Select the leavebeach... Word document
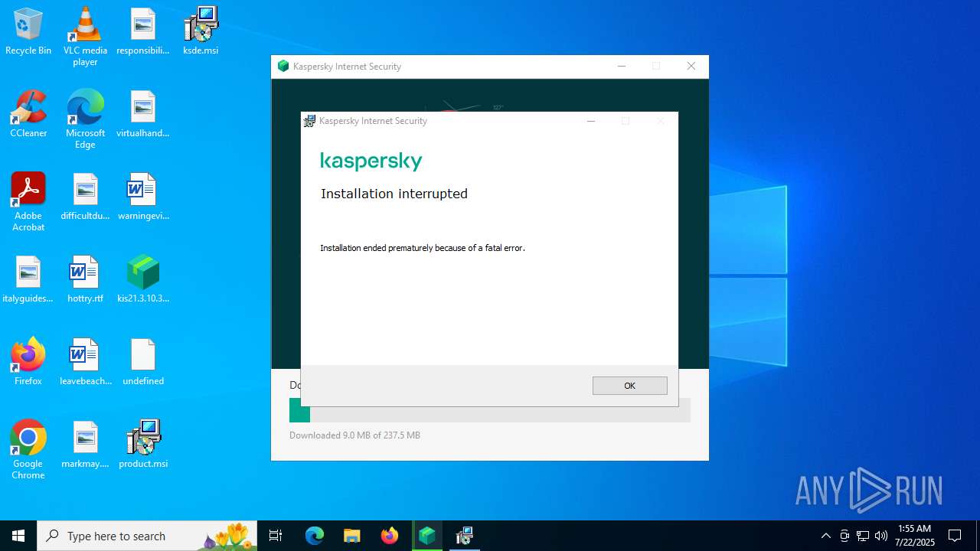Image resolution: width=980 pixels, height=551 pixels. (x=85, y=363)
